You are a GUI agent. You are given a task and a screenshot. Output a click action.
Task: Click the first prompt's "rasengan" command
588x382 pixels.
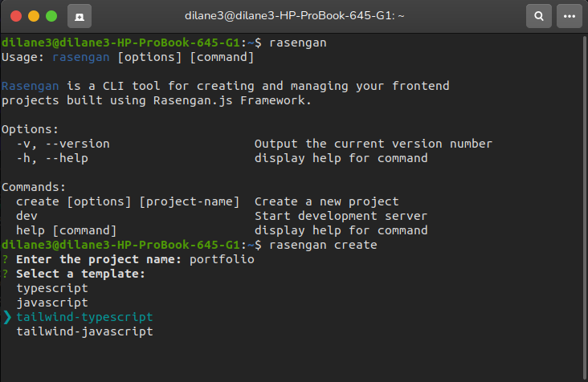tap(298, 43)
